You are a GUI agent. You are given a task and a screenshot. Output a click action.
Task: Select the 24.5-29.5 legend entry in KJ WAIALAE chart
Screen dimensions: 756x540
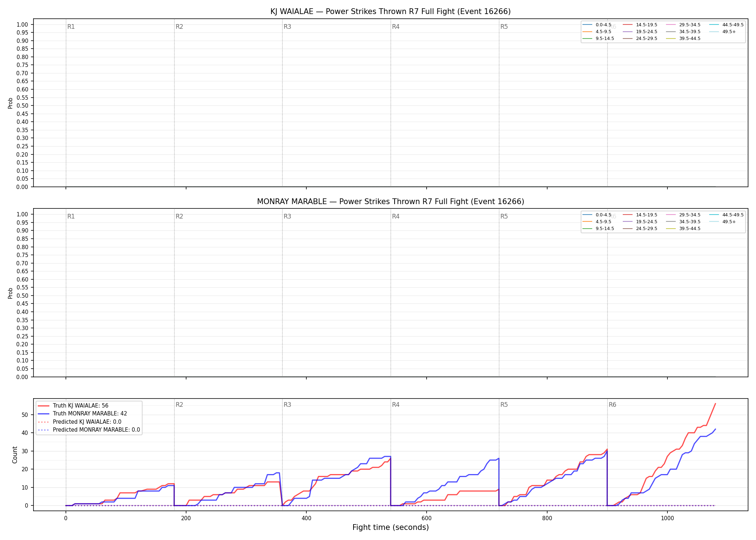coord(640,39)
